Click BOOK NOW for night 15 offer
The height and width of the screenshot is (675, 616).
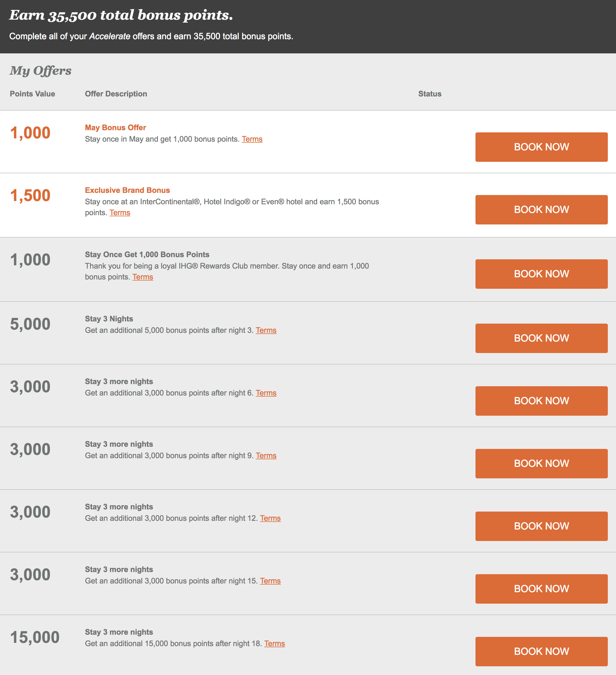tap(541, 589)
